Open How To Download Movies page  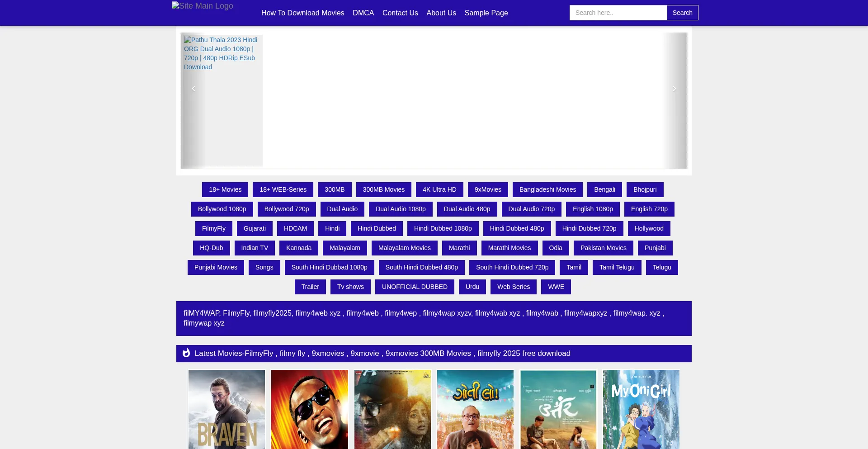303,13
